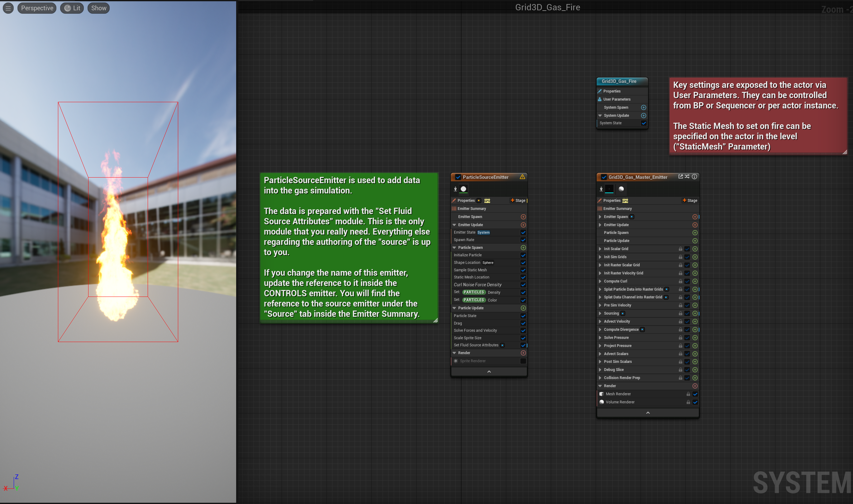
Task: Collapse the ParticleSourceEmitter Particle Update group
Action: [x=454, y=308]
